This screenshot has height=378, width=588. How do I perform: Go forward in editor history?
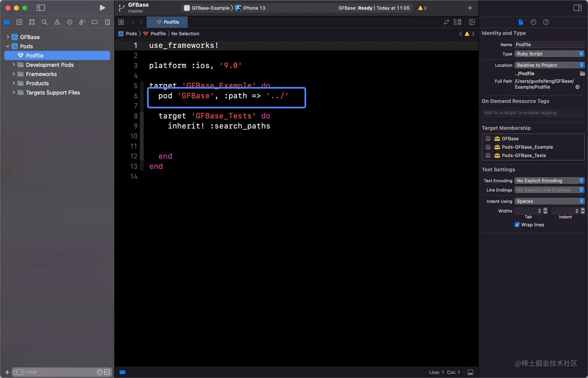tap(141, 22)
